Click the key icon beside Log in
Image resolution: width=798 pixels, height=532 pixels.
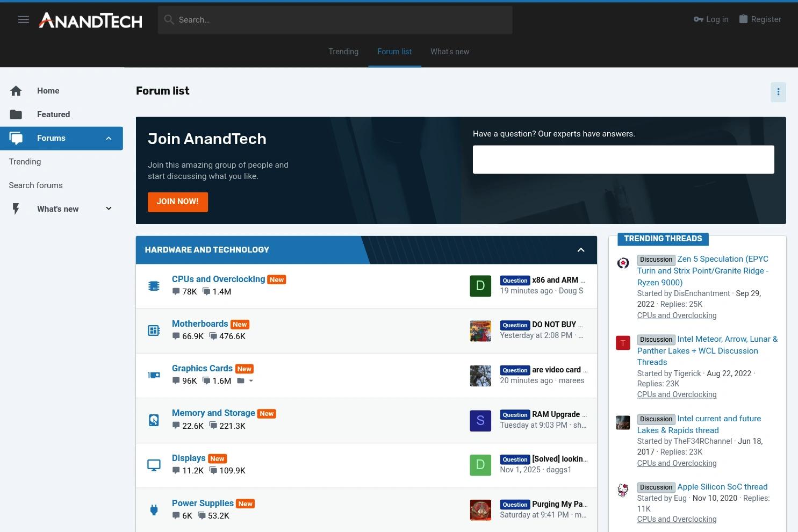699,19
